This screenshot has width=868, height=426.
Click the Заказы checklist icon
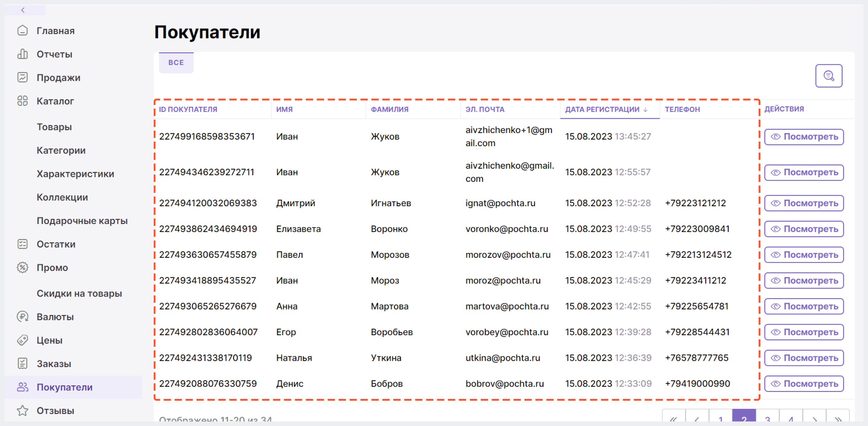tap(22, 364)
